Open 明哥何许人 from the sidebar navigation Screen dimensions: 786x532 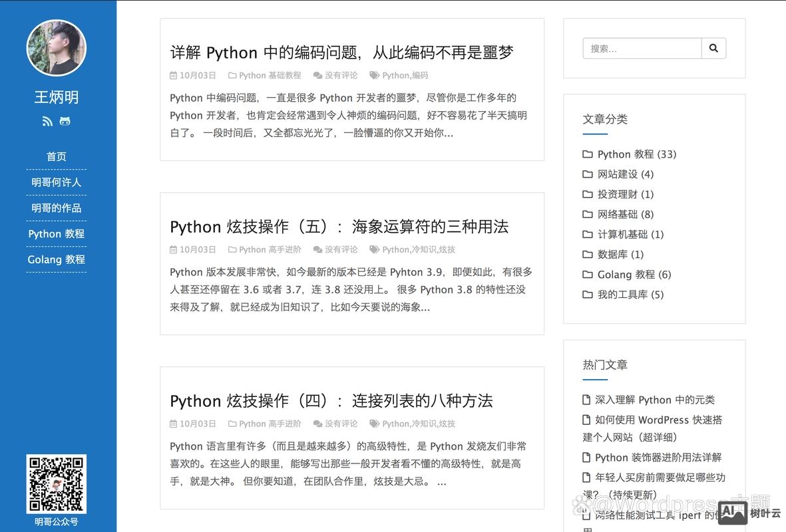point(56,182)
